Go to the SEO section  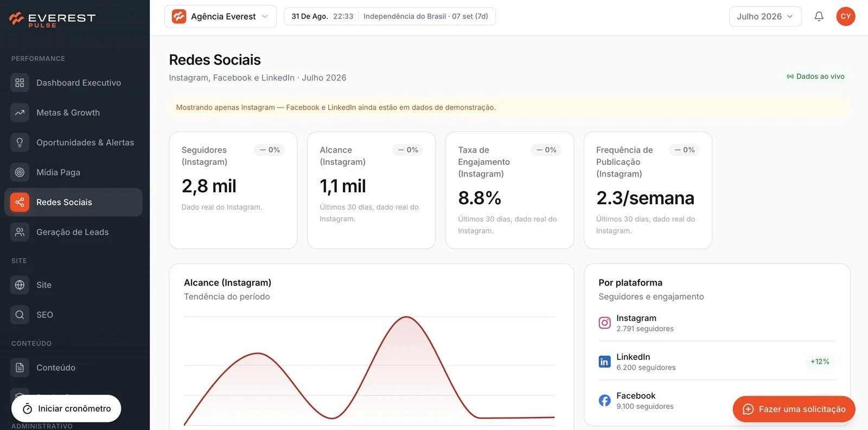73,314
